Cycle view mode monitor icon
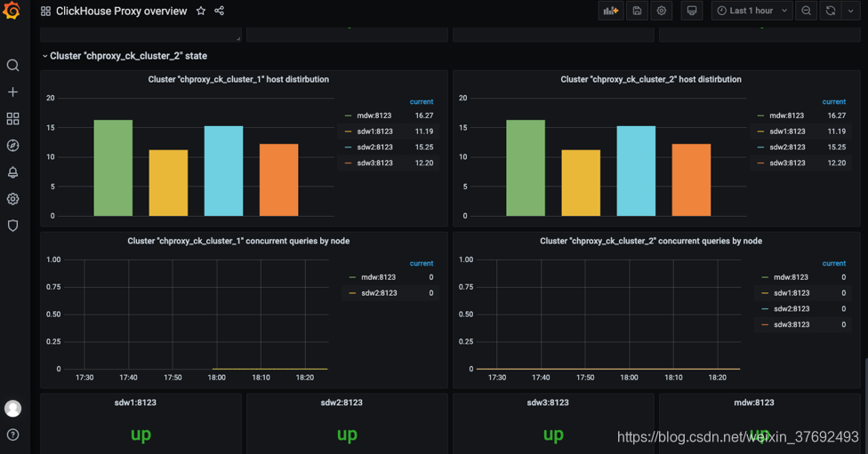Image resolution: width=868 pixels, height=454 pixels. [691, 11]
